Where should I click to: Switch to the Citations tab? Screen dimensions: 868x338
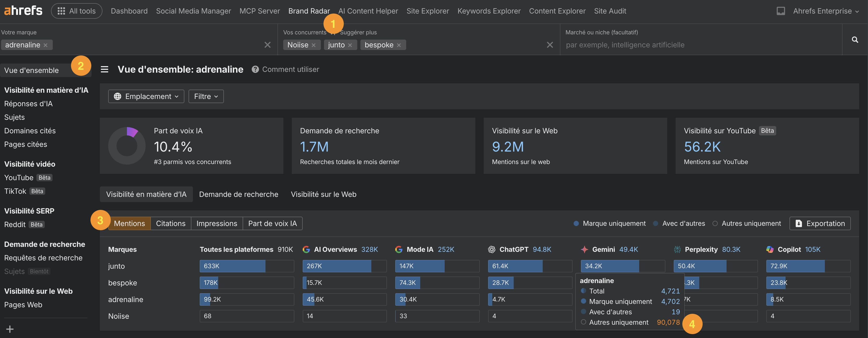(x=171, y=223)
